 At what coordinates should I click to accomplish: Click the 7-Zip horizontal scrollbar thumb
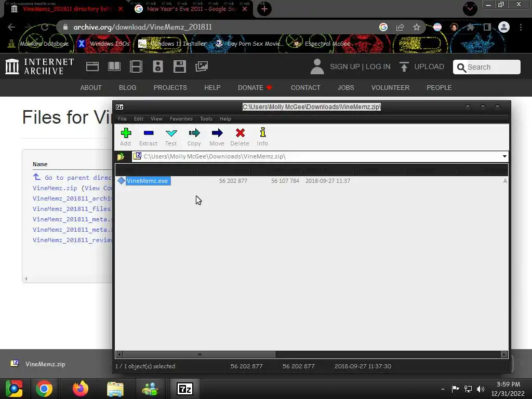click(x=199, y=354)
